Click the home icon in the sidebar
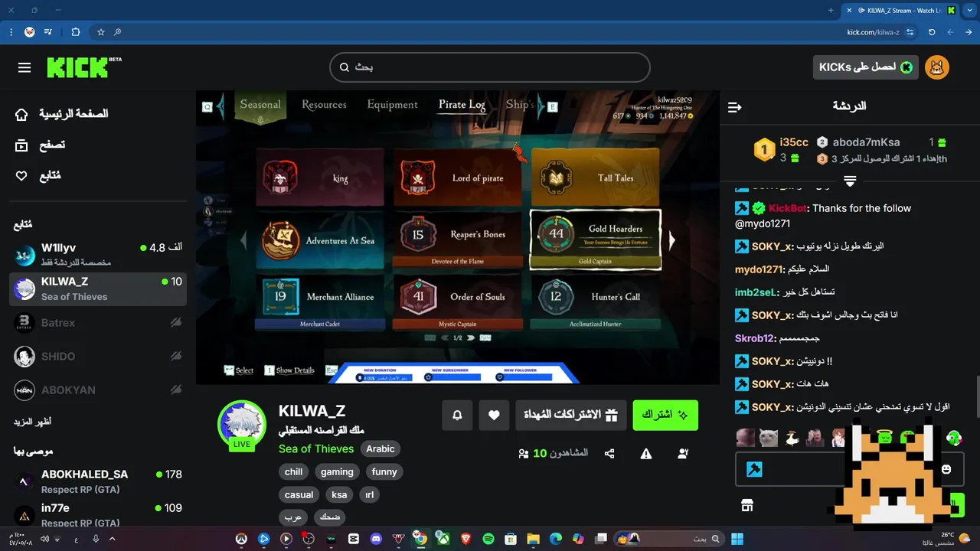 [x=21, y=114]
